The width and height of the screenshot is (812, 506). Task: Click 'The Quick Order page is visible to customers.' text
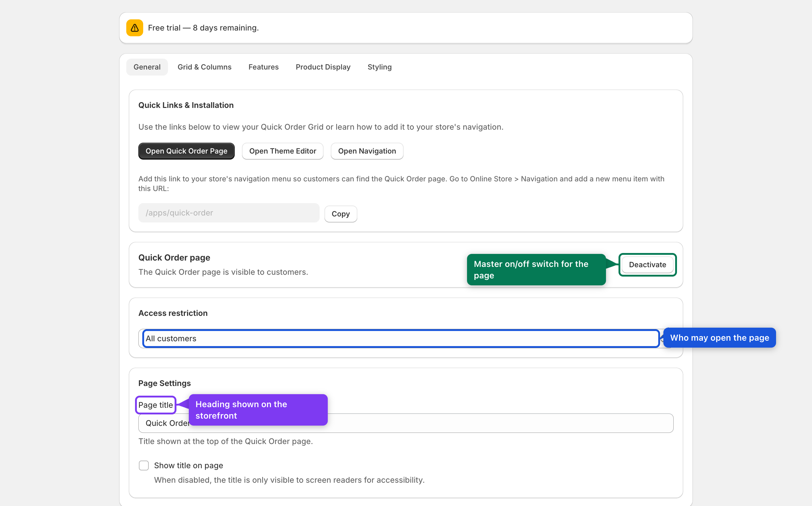point(223,272)
